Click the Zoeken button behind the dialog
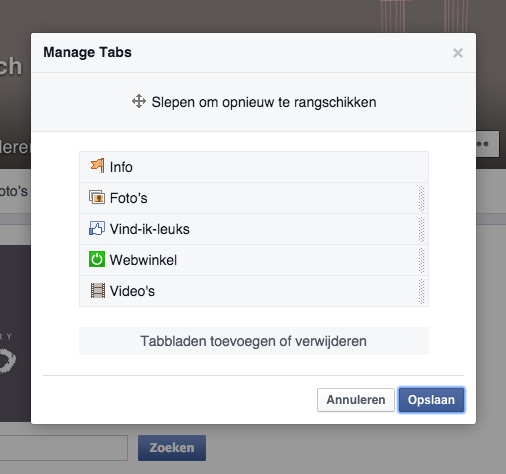The width and height of the screenshot is (506, 474). [172, 448]
